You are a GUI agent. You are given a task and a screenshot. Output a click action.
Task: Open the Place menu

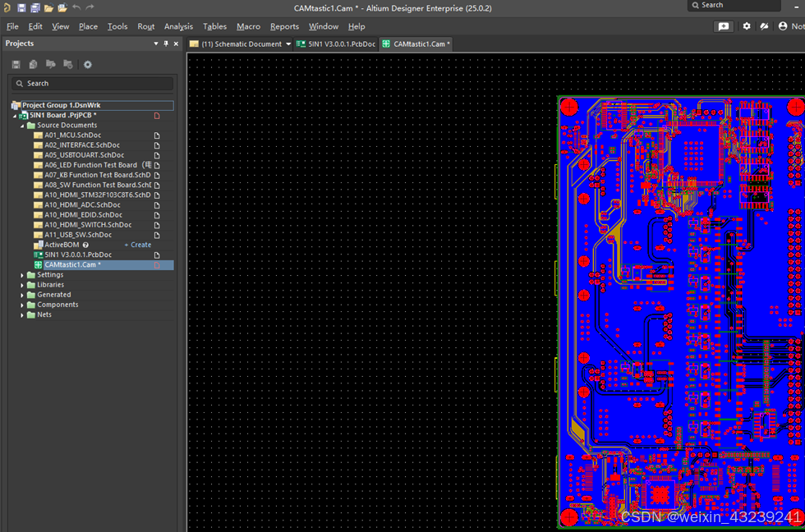click(x=88, y=26)
